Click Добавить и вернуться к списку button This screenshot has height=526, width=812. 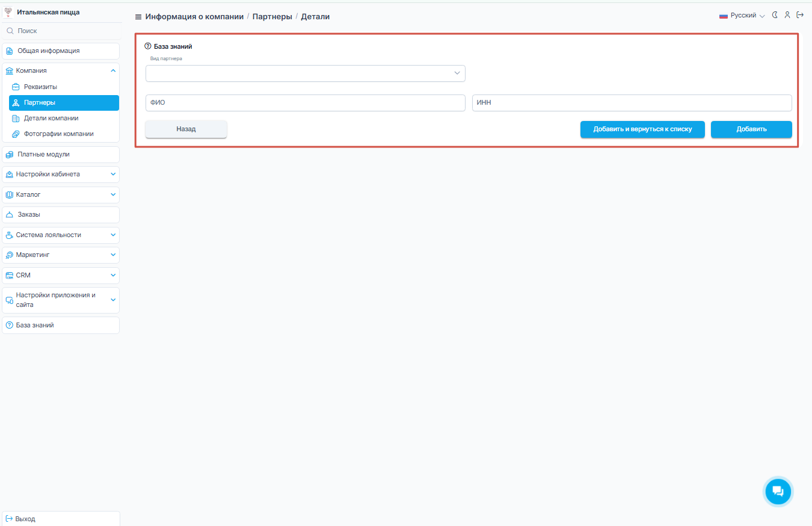point(642,129)
